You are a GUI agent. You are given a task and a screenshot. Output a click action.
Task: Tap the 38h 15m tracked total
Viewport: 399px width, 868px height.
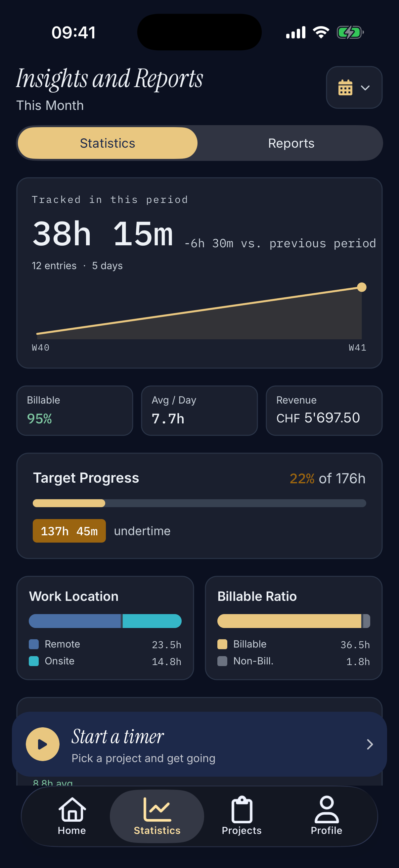click(103, 234)
